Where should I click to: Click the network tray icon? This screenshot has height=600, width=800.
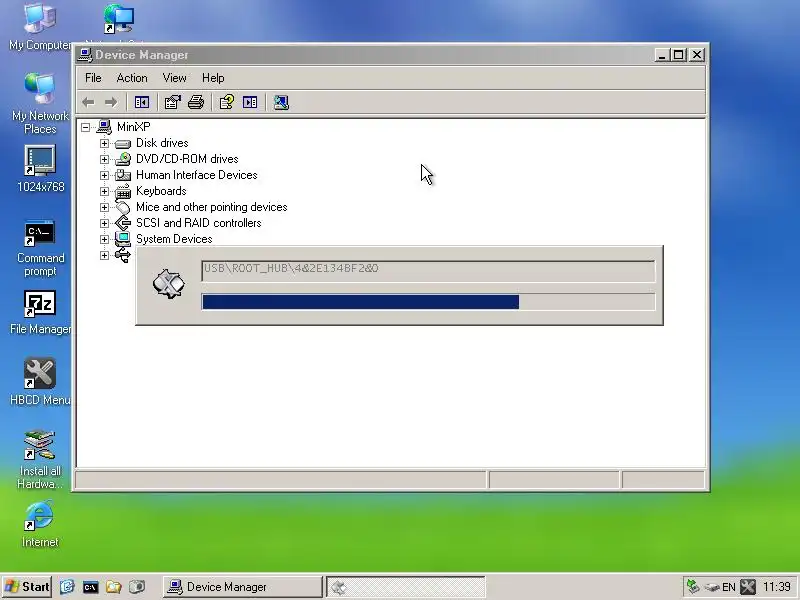pos(693,587)
